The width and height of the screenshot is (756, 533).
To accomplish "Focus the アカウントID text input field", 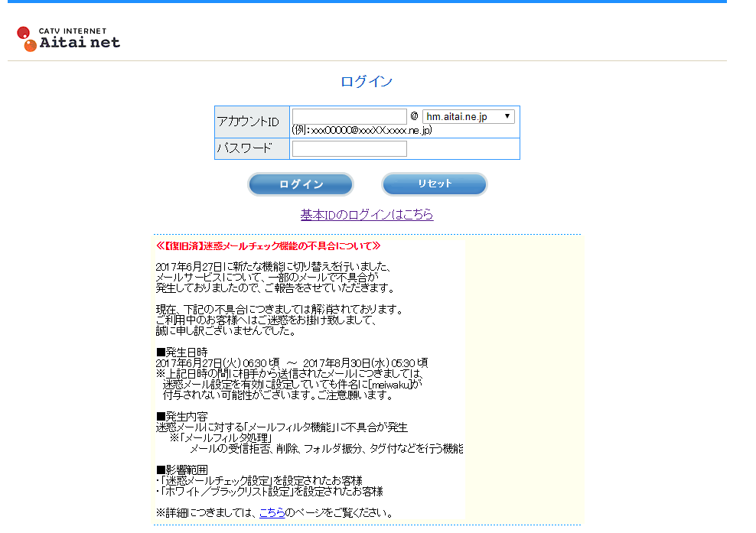I will (x=350, y=116).
